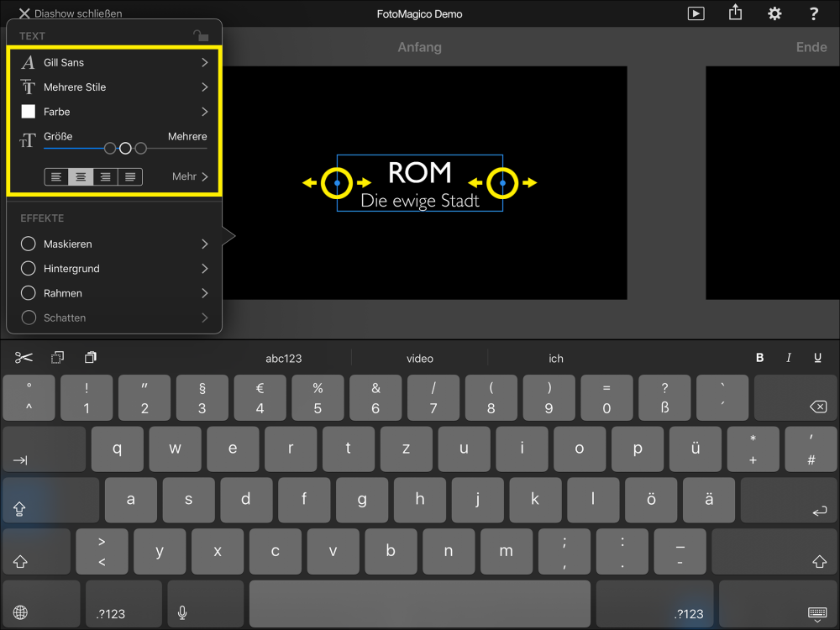Click the Größe size slider track
The height and width of the screenshot is (630, 840).
(x=125, y=149)
